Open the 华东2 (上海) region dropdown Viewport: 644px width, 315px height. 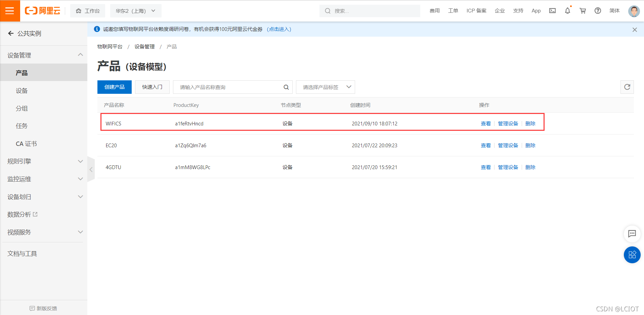tap(136, 11)
